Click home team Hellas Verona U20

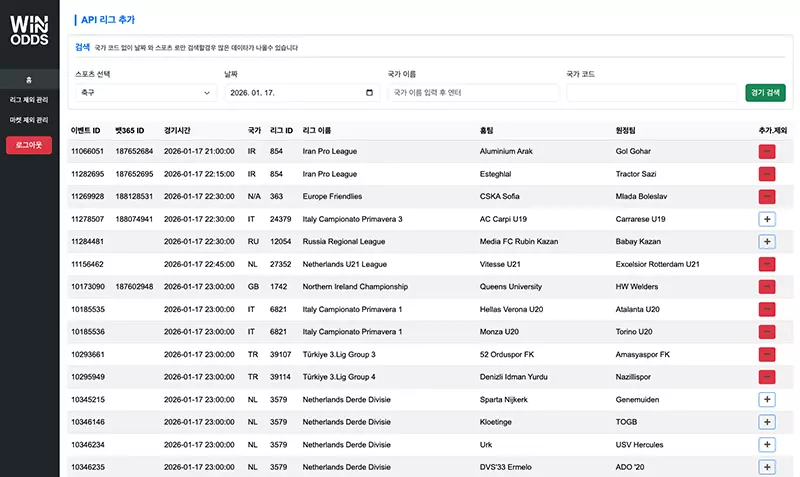[511, 309]
